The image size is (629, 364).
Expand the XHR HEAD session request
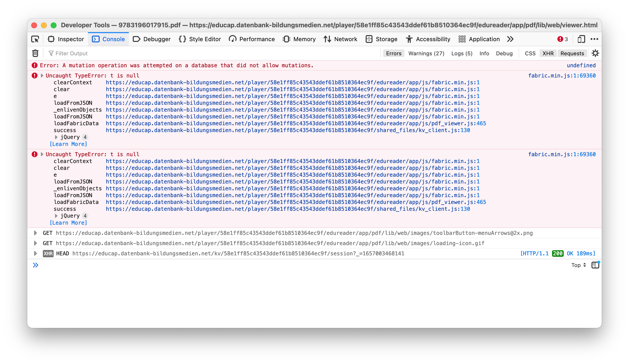(x=35, y=253)
